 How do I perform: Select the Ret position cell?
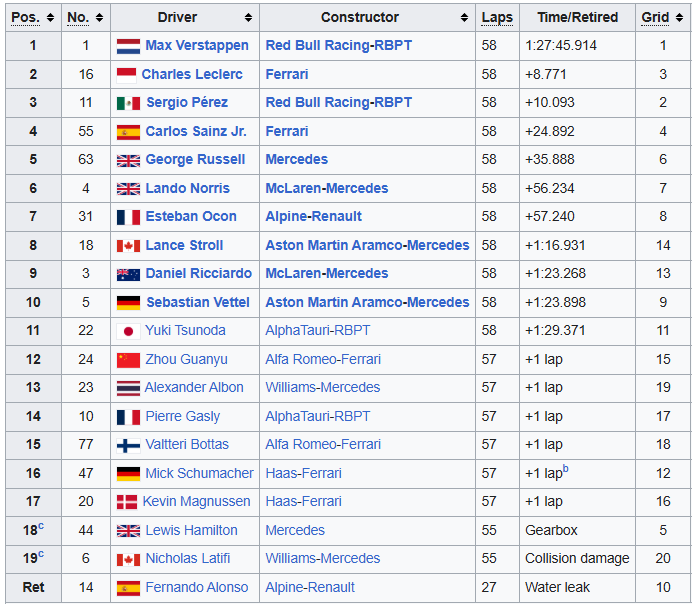(34, 588)
